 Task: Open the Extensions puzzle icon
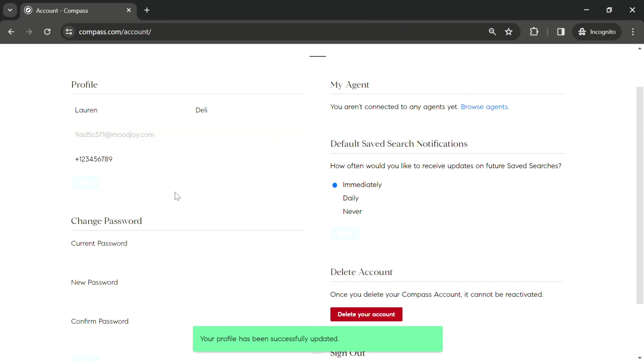point(534,32)
